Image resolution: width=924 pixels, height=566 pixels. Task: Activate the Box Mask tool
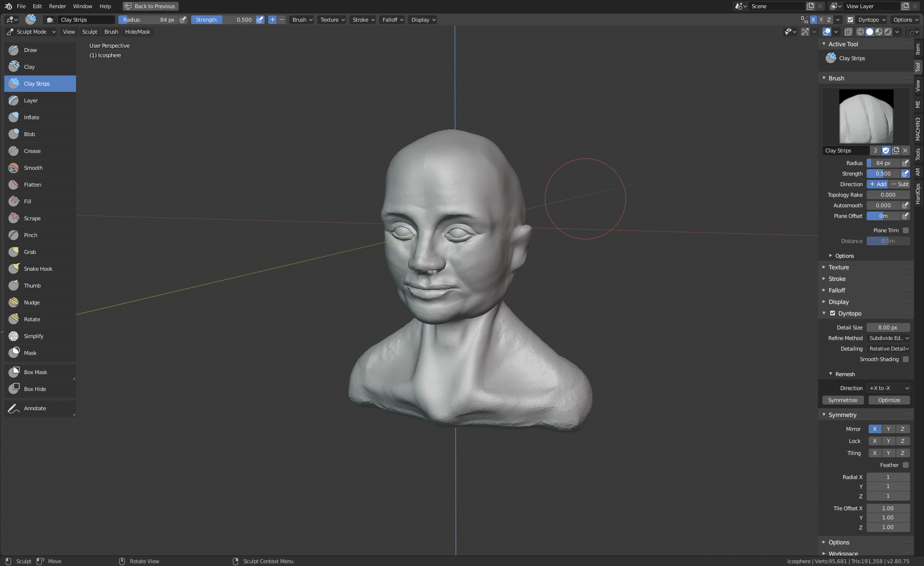coord(36,372)
